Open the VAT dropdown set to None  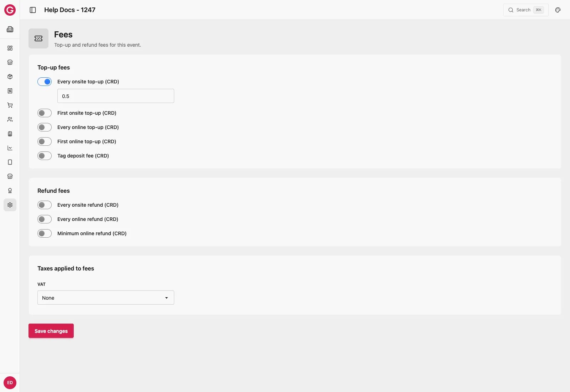pos(106,298)
